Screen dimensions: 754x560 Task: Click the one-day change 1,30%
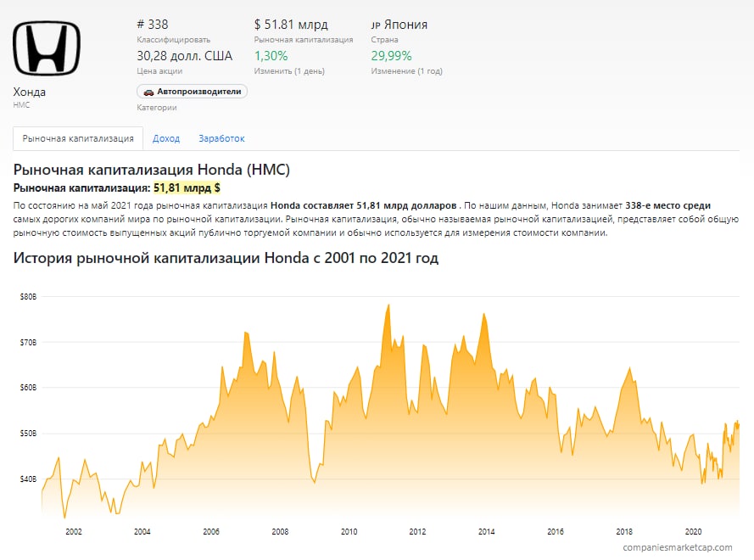(x=271, y=56)
